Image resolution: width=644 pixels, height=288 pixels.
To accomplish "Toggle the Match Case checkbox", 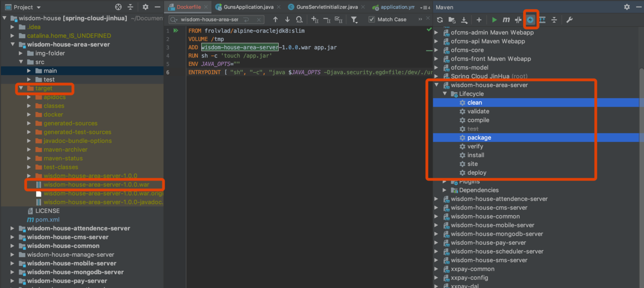I will tap(372, 20).
